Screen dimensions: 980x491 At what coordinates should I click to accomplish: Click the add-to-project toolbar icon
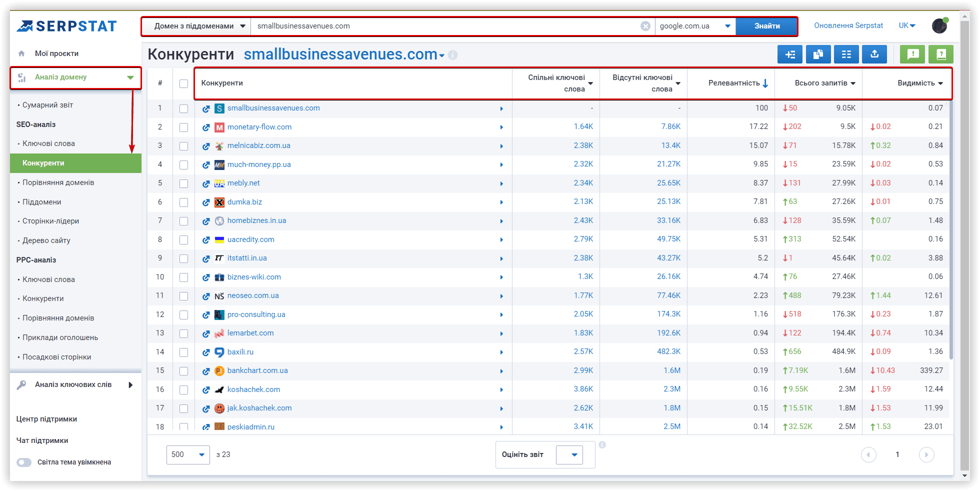point(790,54)
